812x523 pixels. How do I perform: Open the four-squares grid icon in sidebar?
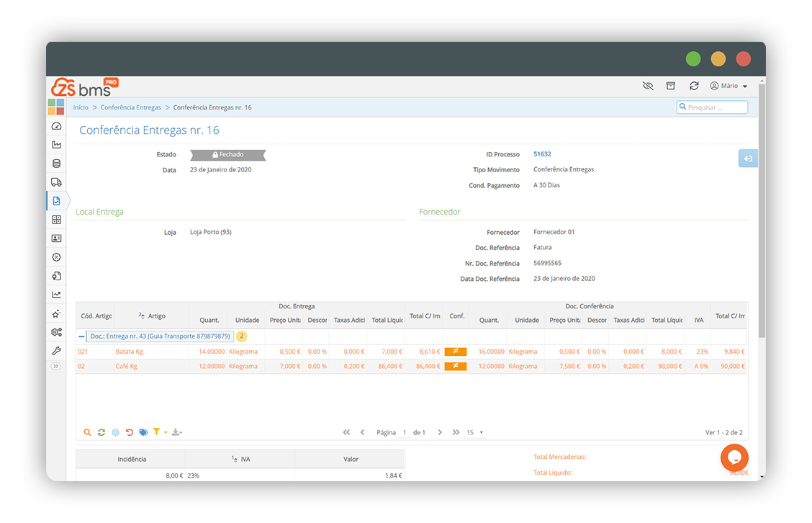pos(56,220)
